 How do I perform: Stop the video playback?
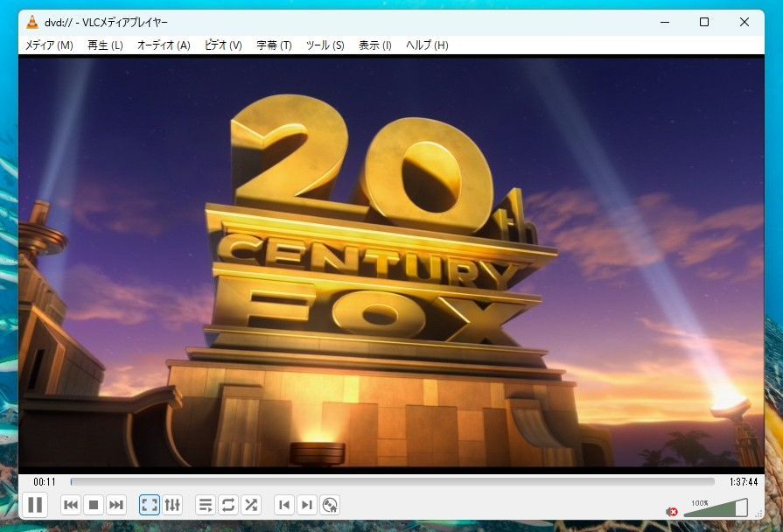click(94, 505)
